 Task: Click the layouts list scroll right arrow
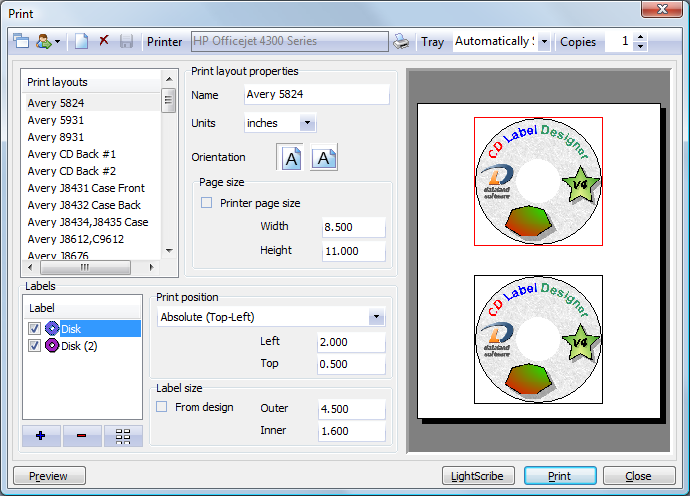[151, 267]
